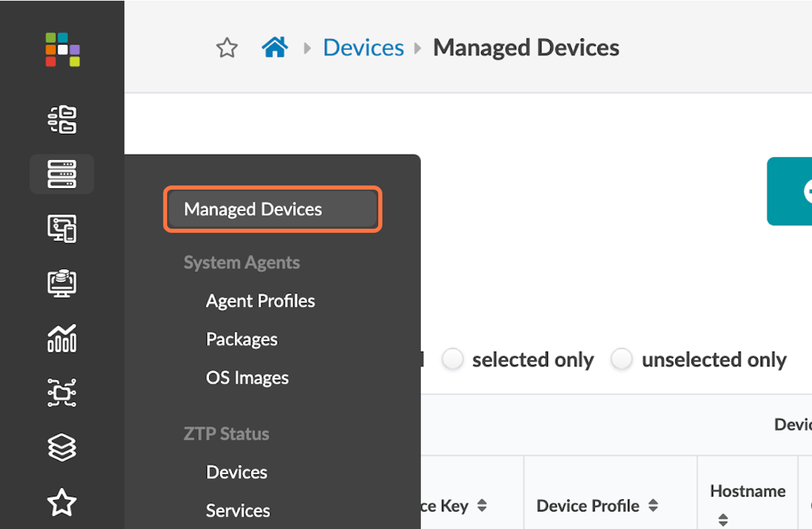This screenshot has width=812, height=529.
Task: Sort by Device Profile column arrows
Action: 653,506
